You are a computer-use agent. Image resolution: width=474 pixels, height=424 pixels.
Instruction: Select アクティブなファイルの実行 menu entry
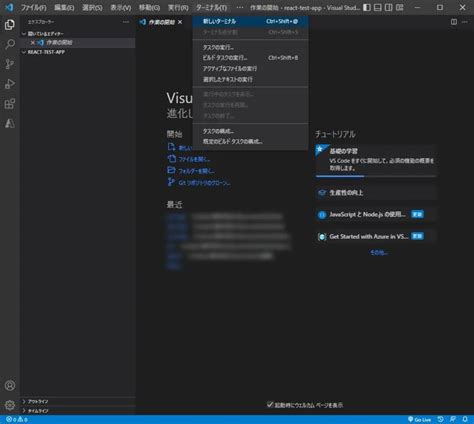click(250, 68)
